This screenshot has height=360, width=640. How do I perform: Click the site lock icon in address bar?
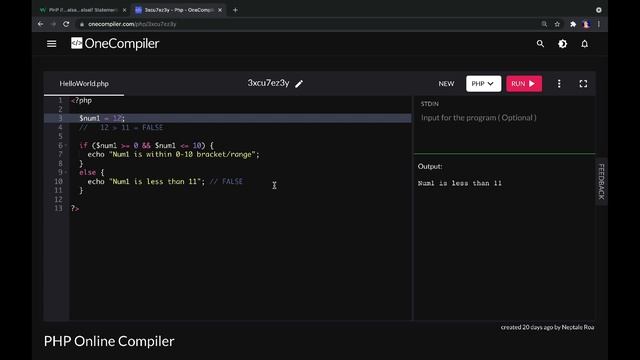click(82, 24)
